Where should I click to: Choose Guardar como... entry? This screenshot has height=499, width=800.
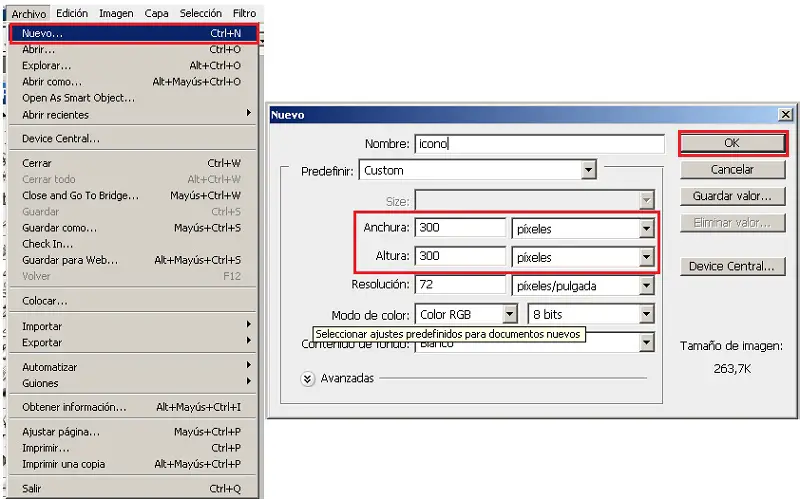(x=133, y=228)
